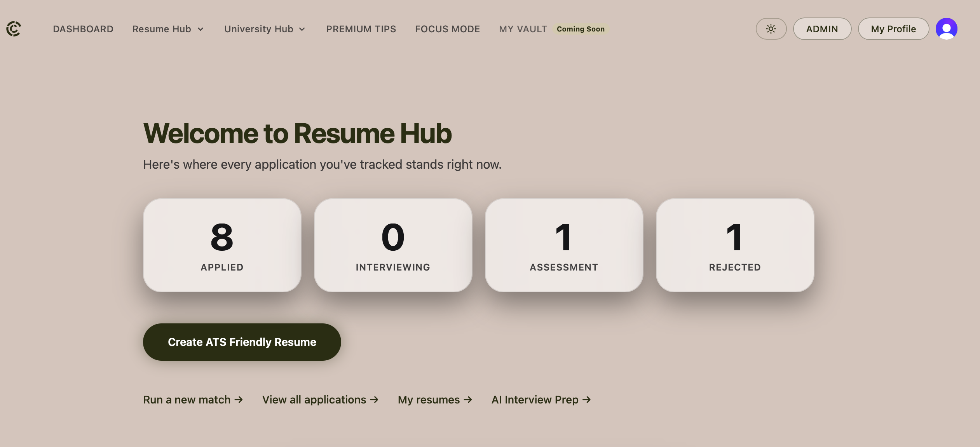Click the Welcome to Resume Hub heading

click(x=297, y=133)
